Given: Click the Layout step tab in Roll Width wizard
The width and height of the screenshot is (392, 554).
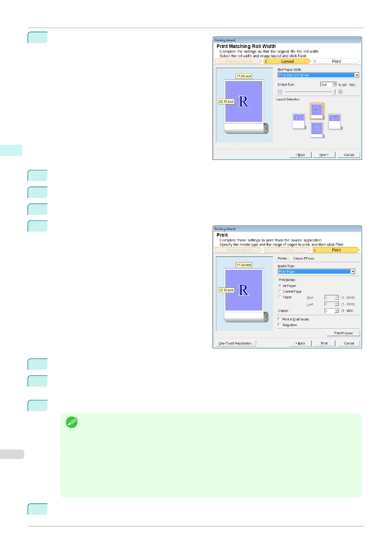Looking at the screenshot, I should (287, 62).
